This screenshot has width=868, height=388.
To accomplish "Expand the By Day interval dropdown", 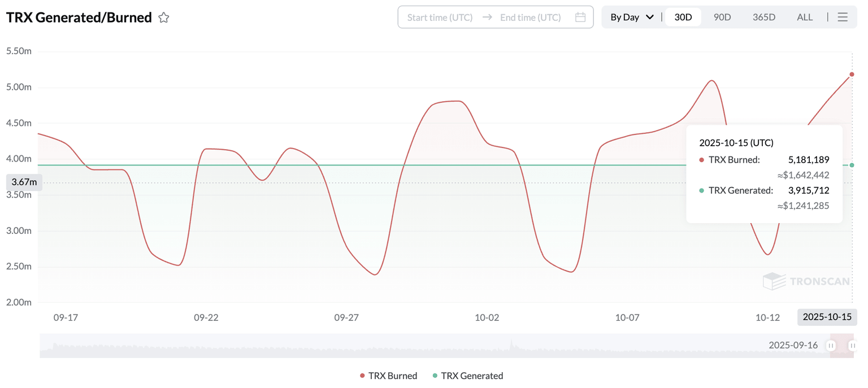I will click(631, 18).
